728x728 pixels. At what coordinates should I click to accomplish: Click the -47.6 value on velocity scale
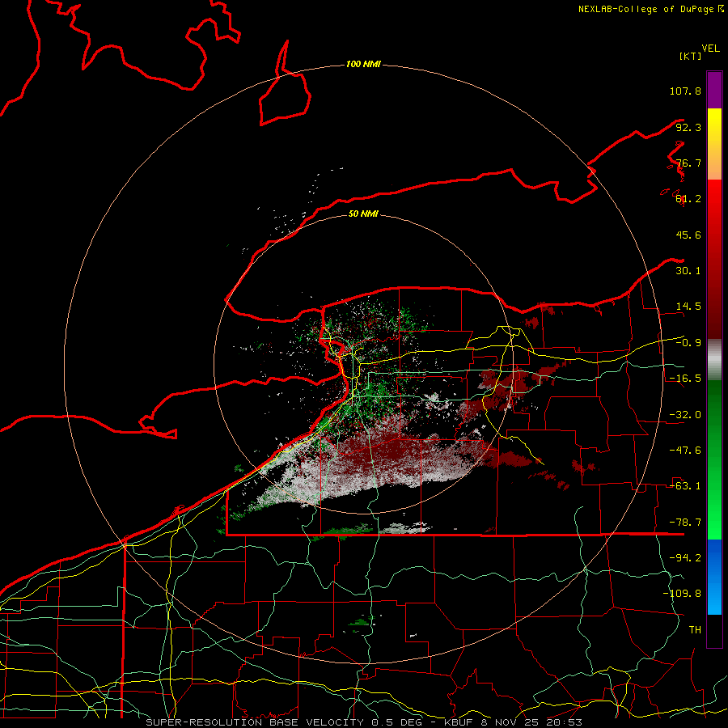point(685,451)
